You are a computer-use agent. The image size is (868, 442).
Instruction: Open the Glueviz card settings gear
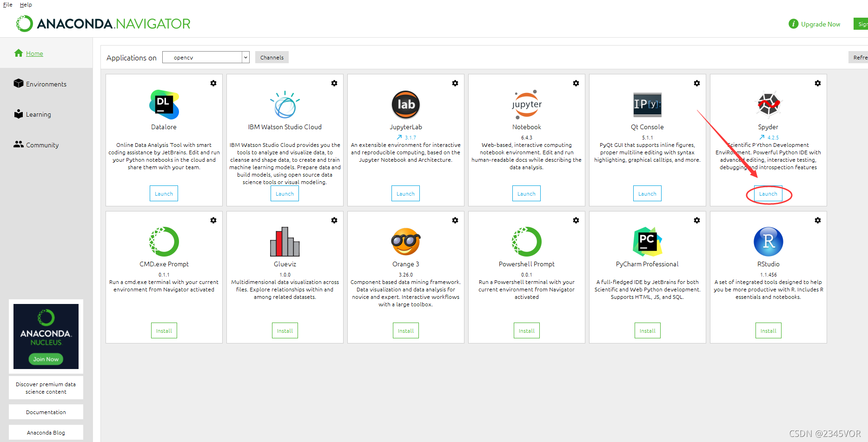point(334,220)
